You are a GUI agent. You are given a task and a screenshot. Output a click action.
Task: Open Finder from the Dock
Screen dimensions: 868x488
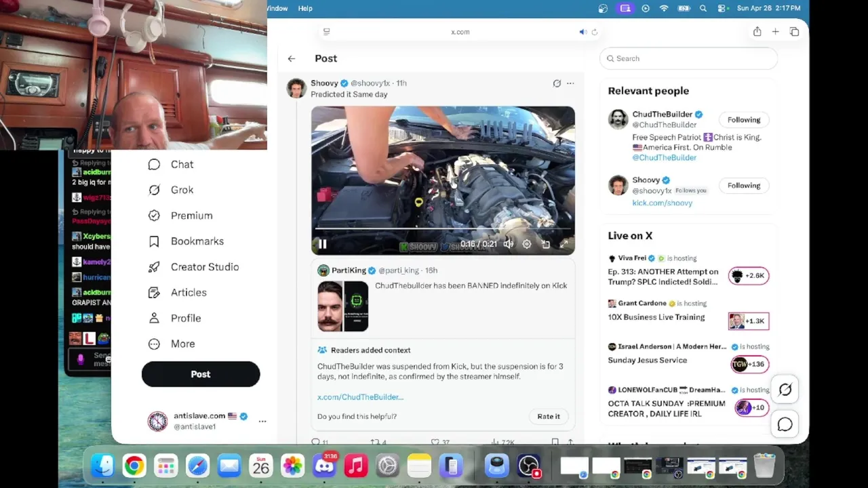point(102,466)
